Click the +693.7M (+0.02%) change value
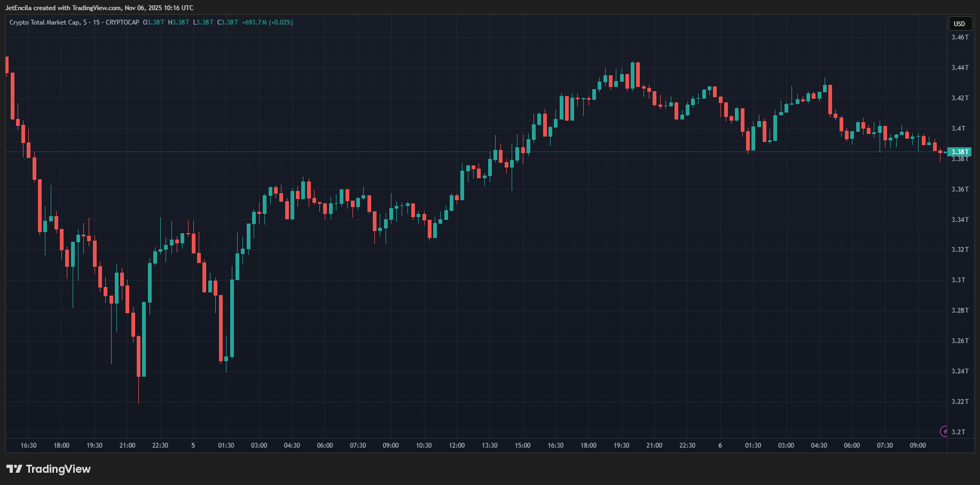The image size is (980, 485). (267, 22)
